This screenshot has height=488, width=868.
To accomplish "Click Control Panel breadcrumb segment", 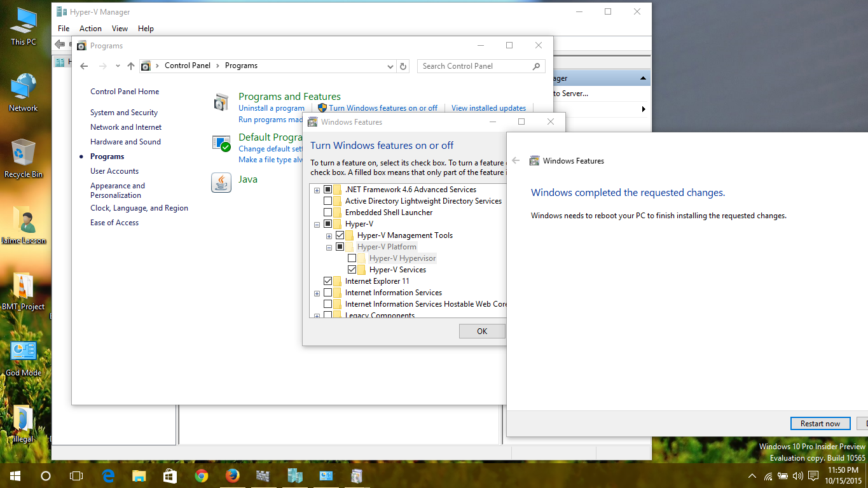I will coord(188,66).
